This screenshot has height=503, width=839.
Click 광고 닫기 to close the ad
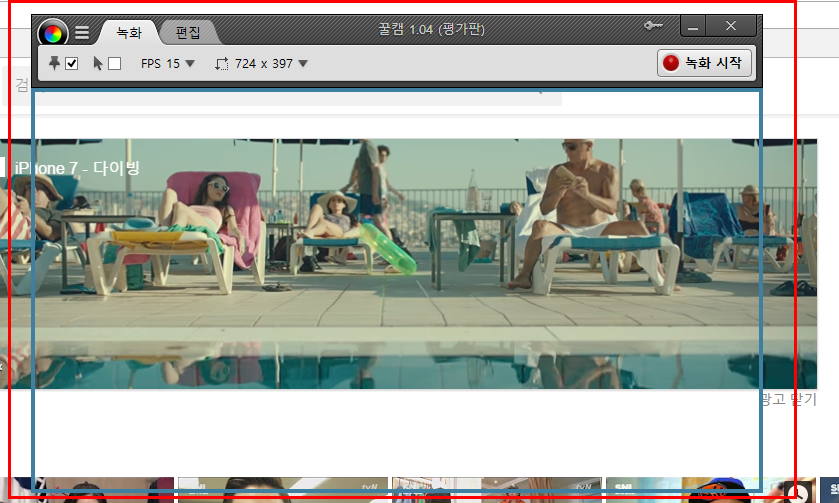tap(788, 399)
